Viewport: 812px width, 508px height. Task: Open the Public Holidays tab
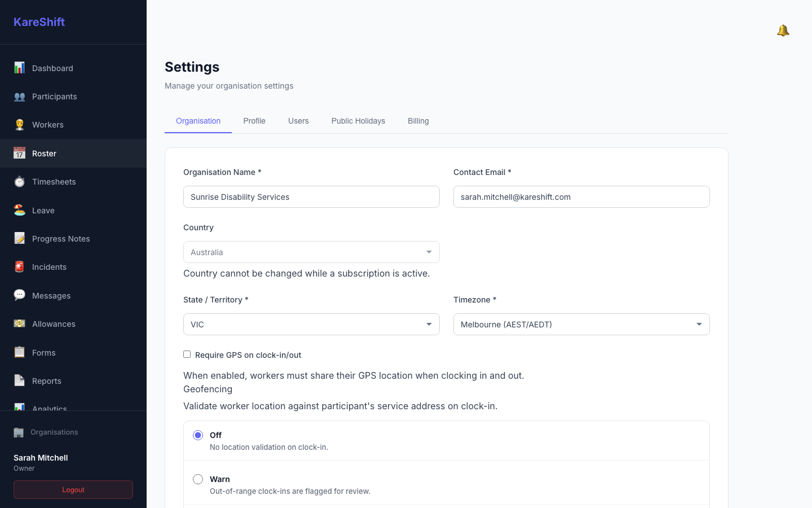358,121
